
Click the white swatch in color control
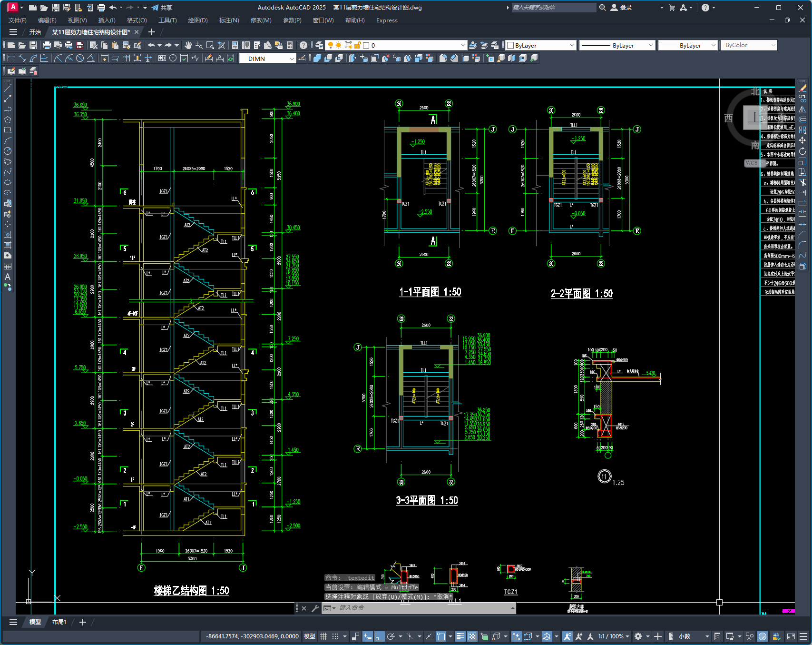[x=510, y=45]
